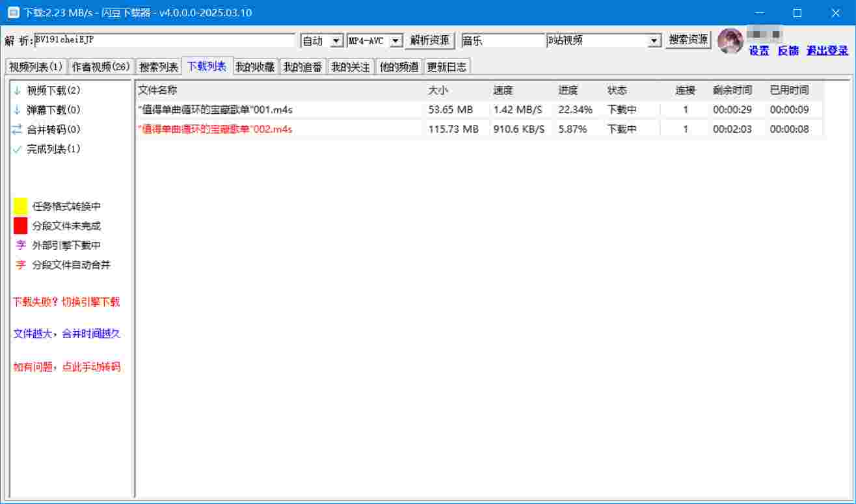This screenshot has width=856, height=504.
Task: Open the 更新日志 tab
Action: pos(446,66)
